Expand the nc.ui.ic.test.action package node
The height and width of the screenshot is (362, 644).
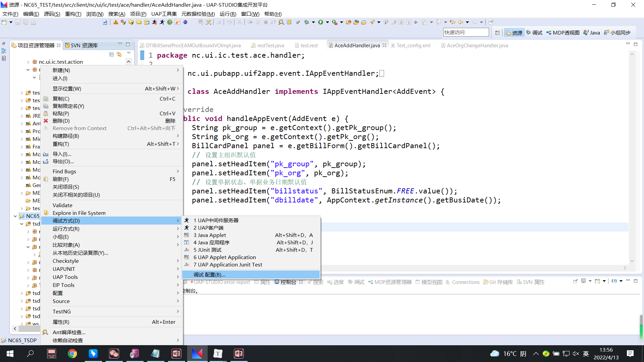click(x=28, y=62)
